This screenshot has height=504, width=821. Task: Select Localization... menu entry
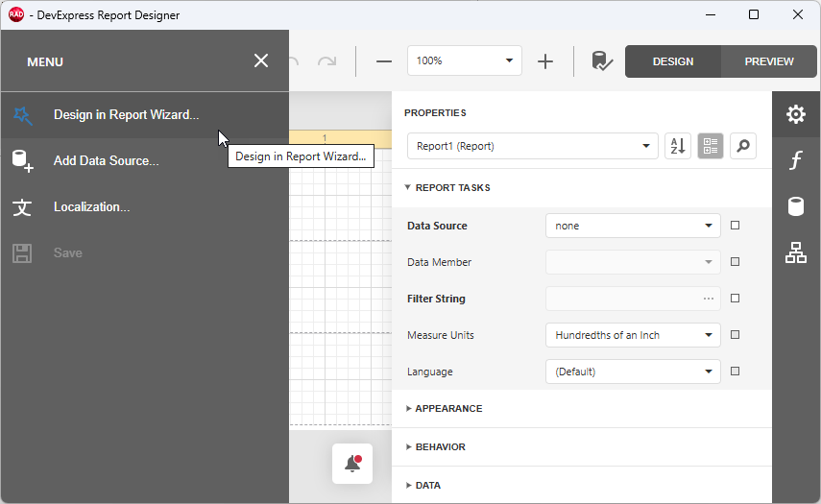coord(144,207)
